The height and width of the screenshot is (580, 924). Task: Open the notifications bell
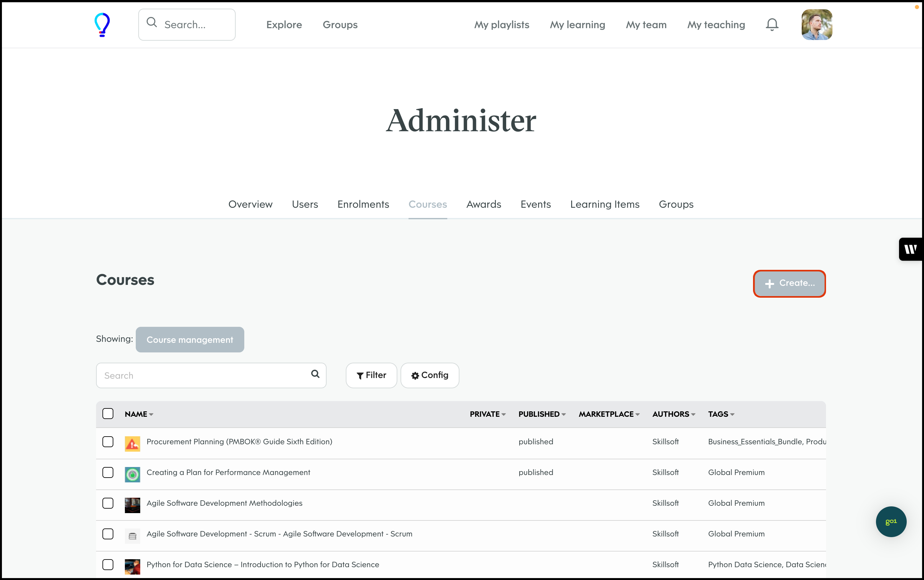(772, 25)
